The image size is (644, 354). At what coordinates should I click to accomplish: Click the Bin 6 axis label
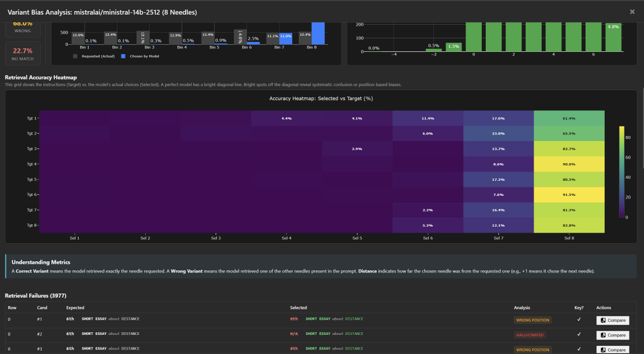pyautogui.click(x=246, y=47)
